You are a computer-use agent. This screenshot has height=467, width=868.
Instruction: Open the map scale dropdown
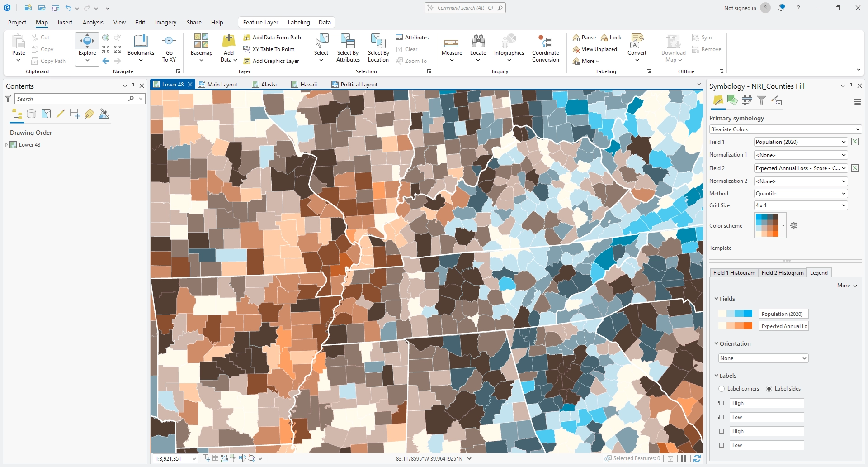[x=194, y=459]
